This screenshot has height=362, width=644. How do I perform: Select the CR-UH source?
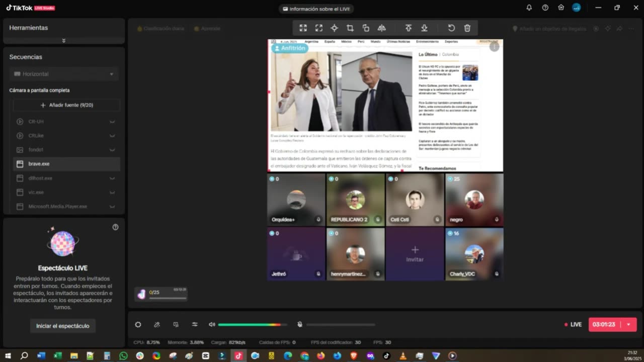[x=36, y=122]
